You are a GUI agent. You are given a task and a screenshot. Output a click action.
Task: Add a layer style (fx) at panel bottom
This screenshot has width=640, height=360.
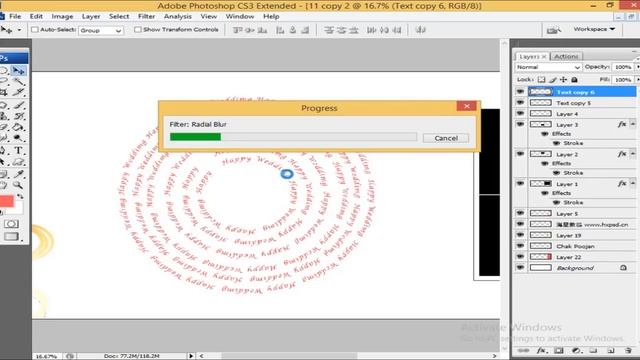[541, 351]
